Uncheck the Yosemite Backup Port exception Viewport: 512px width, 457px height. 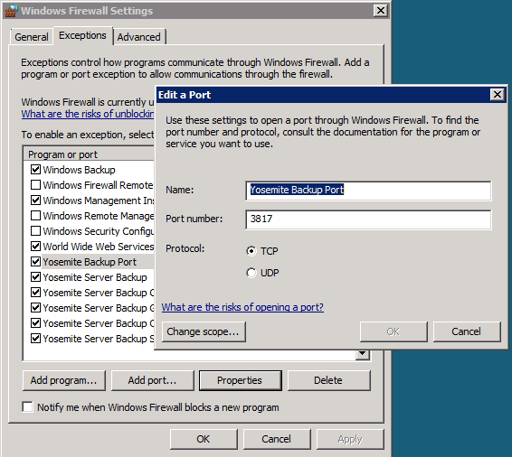(36, 261)
